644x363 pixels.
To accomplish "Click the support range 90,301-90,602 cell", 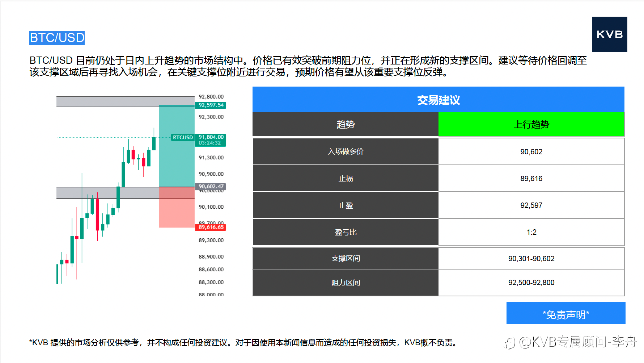I will 531,258.
